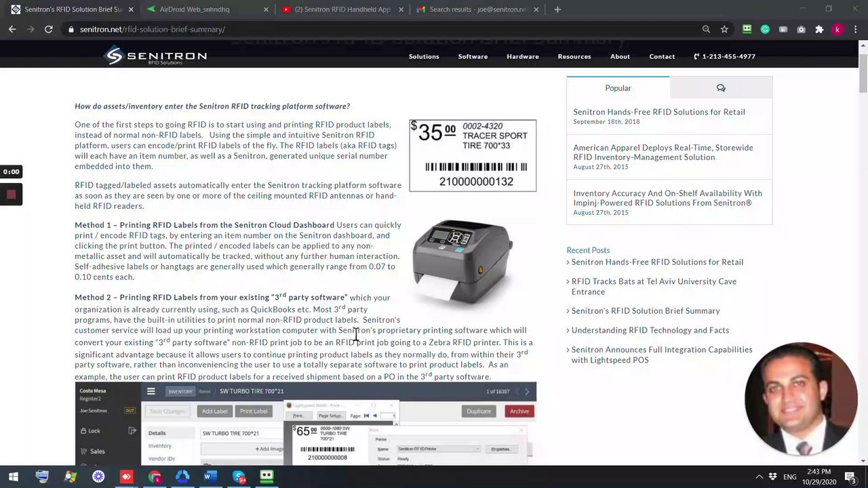Close the Gmail Search results tab
The image size is (868, 488).
(536, 9)
